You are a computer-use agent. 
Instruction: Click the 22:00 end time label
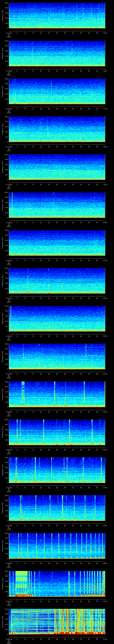pyautogui.click(x=105, y=298)
